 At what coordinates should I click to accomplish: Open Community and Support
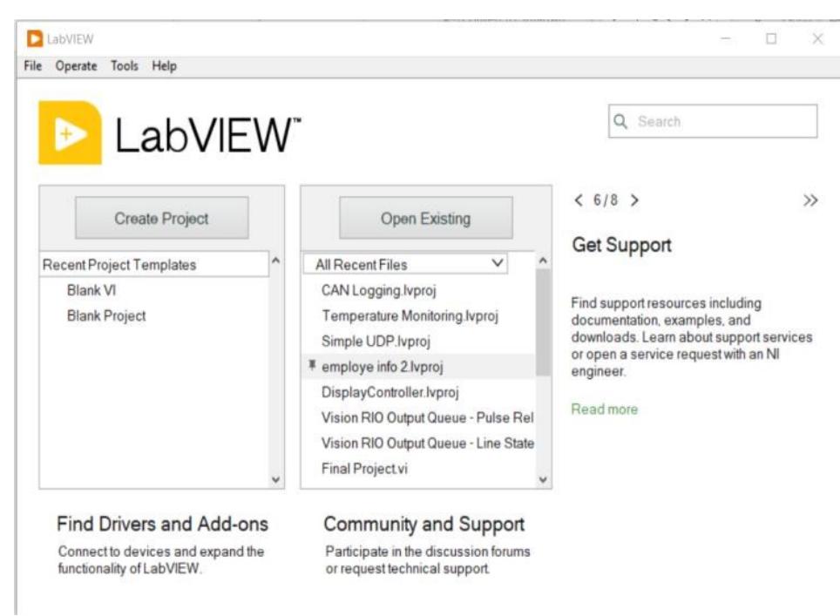(x=423, y=524)
